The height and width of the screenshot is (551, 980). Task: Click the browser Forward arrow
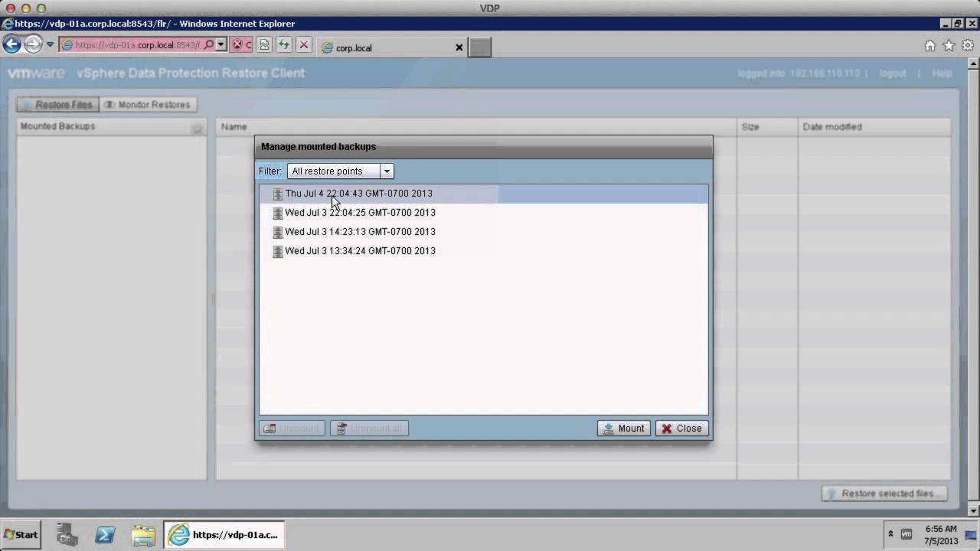(32, 44)
